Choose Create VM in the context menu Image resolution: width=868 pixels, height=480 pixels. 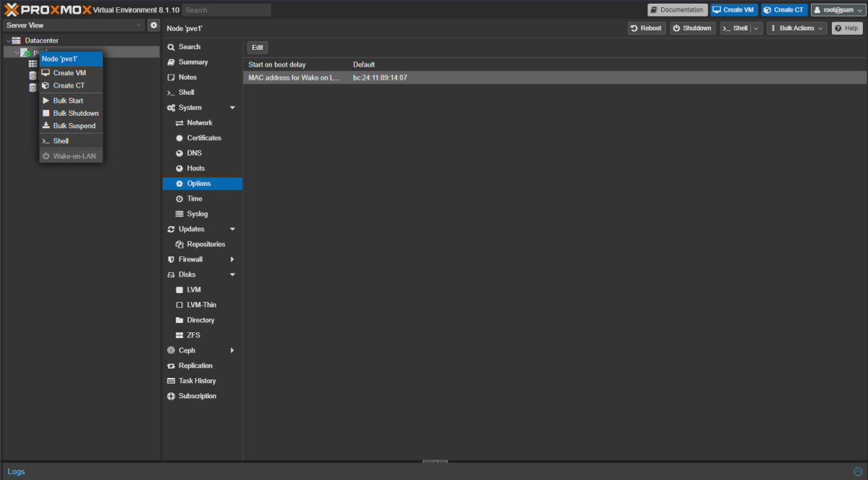point(70,73)
